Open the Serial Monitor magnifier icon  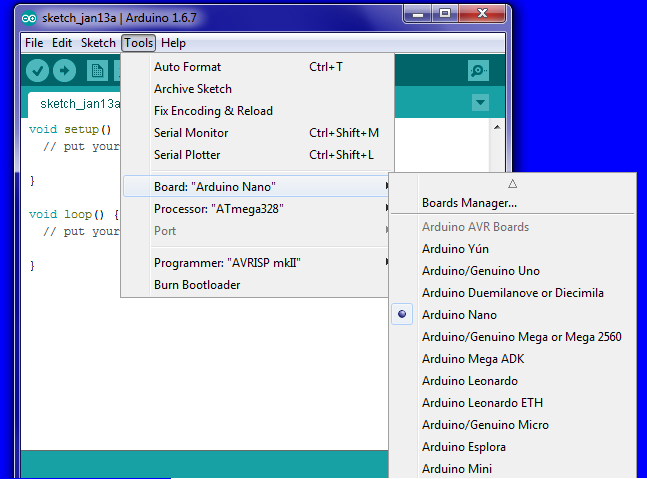pyautogui.click(x=478, y=71)
